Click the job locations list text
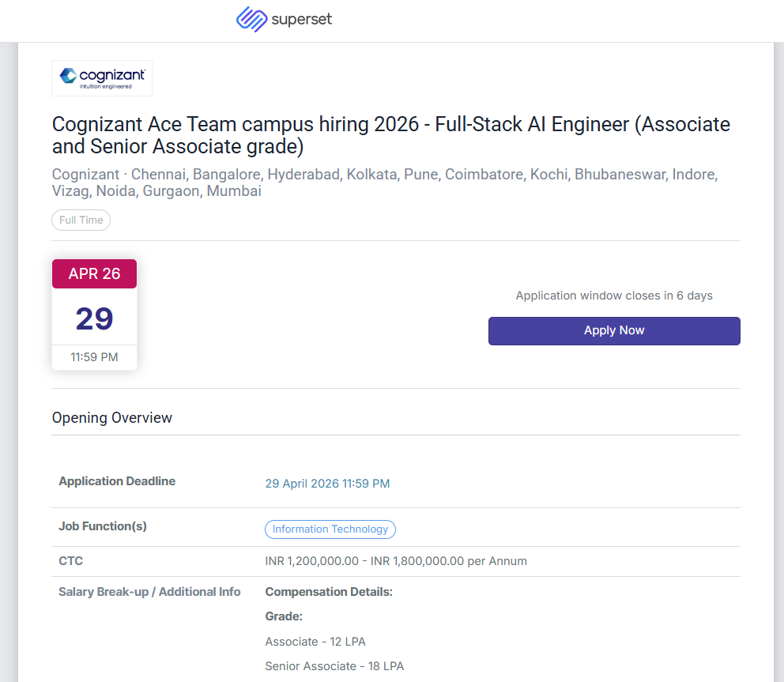Image resolution: width=784 pixels, height=682 pixels. [384, 183]
